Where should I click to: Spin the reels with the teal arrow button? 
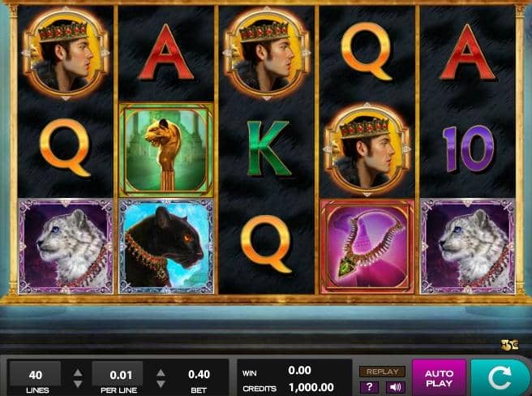pos(500,378)
